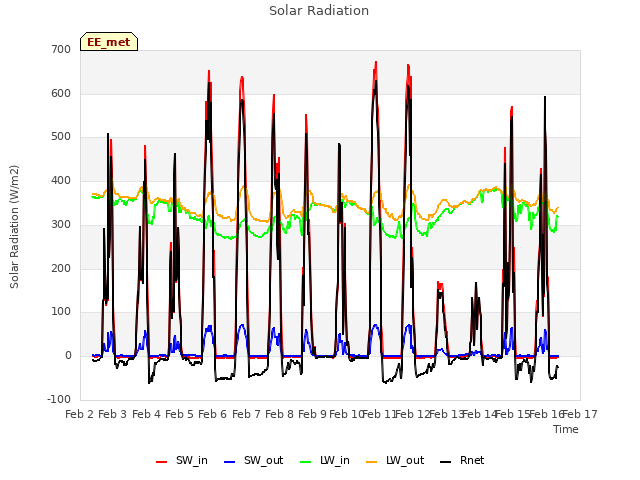Click the 200 y-axis tick label

[61, 269]
